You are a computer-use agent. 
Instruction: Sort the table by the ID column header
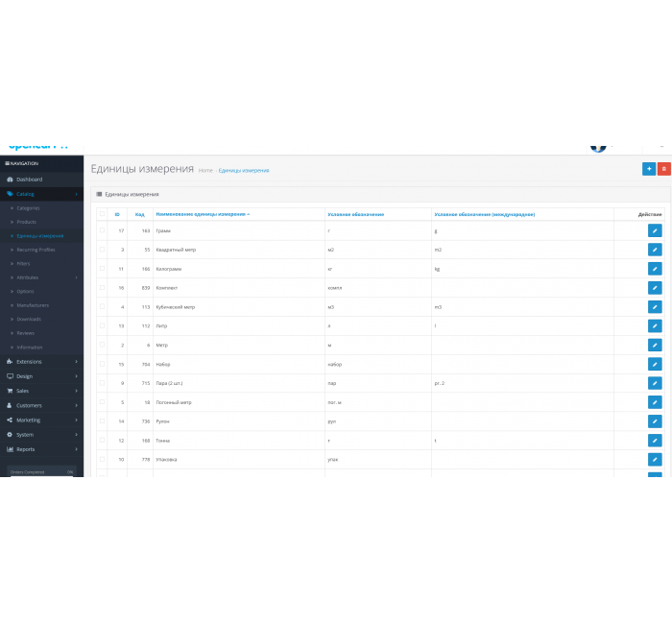(x=117, y=214)
